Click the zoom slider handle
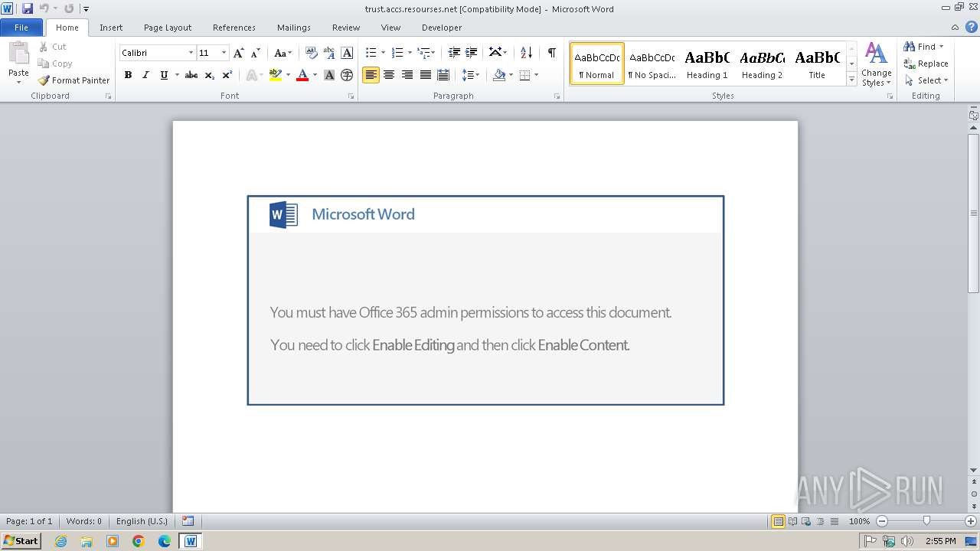This screenshot has width=980, height=551. pos(926,521)
